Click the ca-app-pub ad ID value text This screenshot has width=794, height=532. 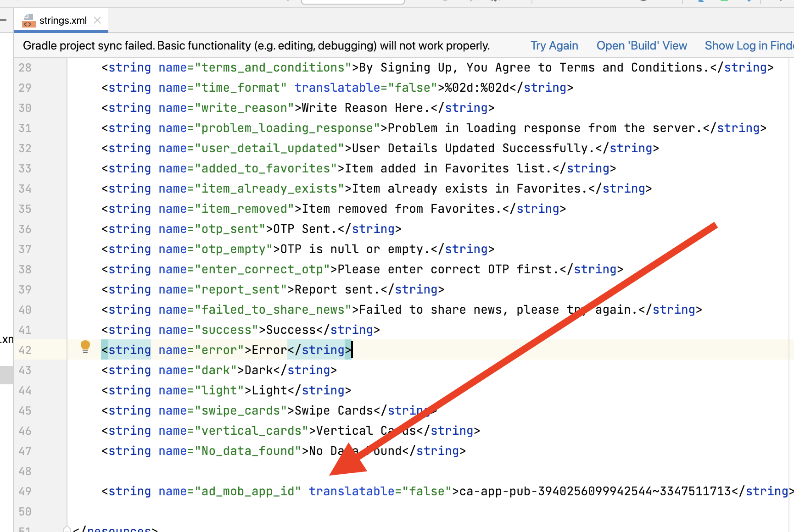595,492
